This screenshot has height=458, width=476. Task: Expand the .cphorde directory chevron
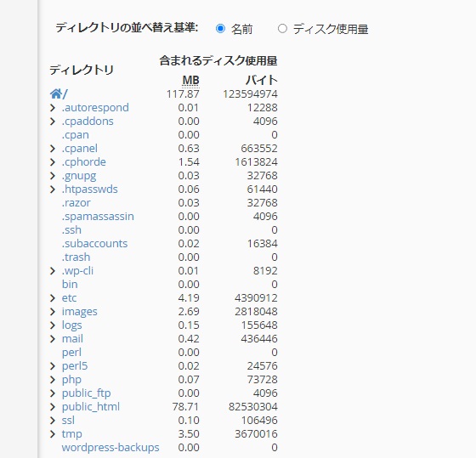point(53,162)
